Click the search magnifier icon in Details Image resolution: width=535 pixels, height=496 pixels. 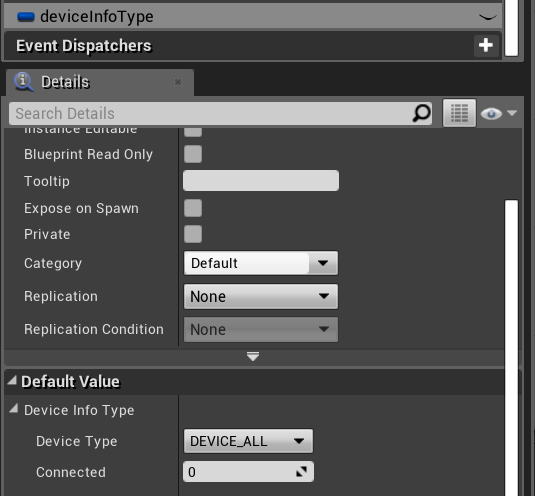point(421,113)
